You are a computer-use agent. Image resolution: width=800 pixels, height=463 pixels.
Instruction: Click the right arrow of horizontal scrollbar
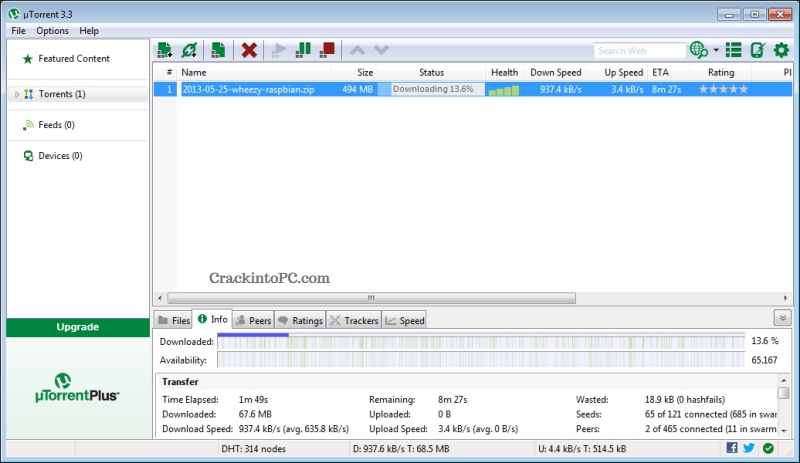pos(785,298)
